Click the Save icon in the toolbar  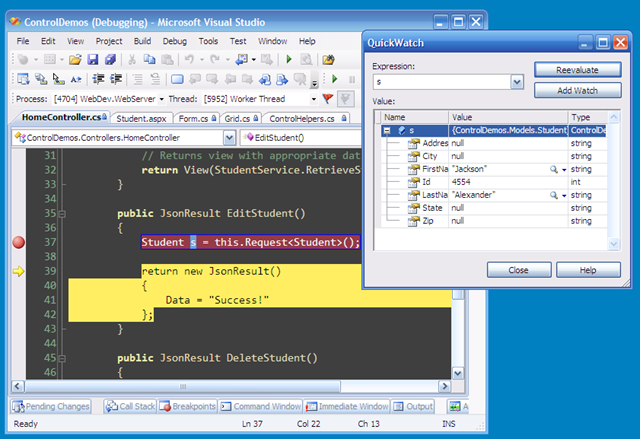93,60
